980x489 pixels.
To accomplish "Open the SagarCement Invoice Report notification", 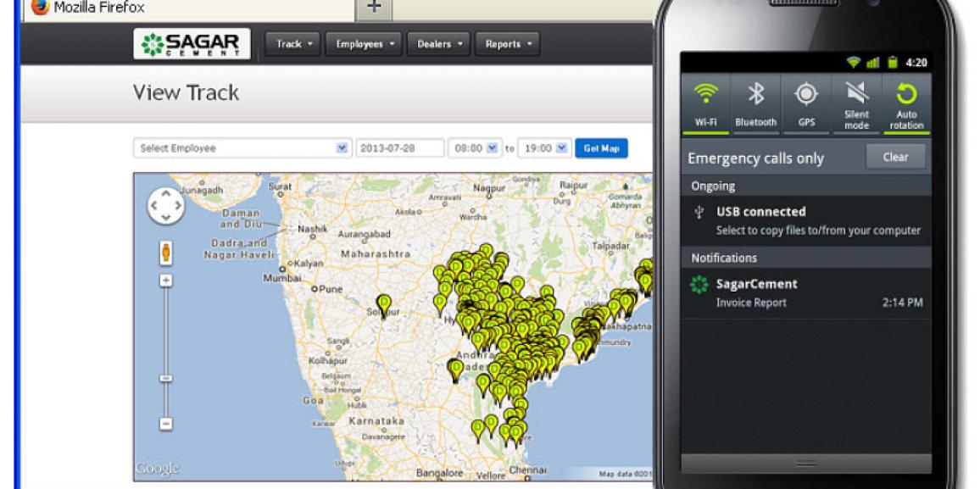I will pos(805,293).
